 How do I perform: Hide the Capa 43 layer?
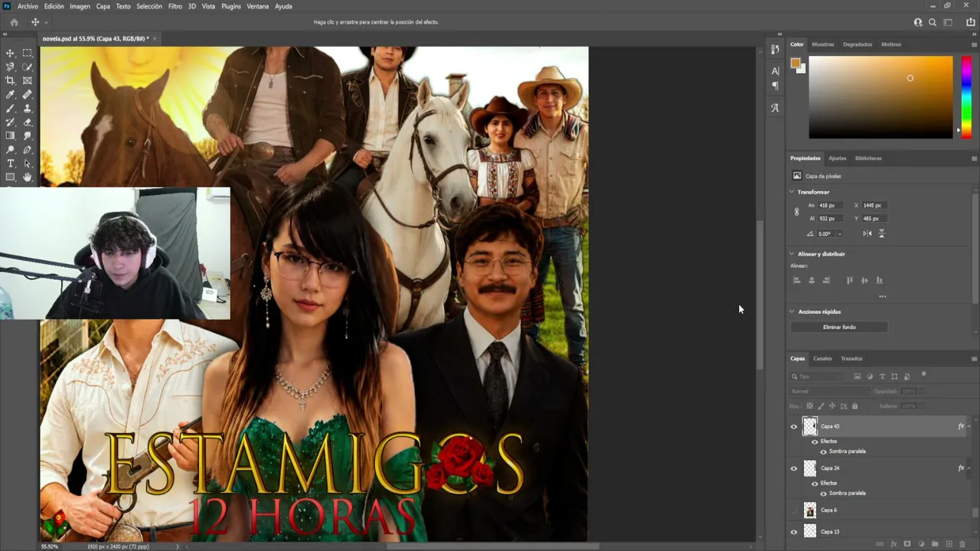(x=794, y=426)
